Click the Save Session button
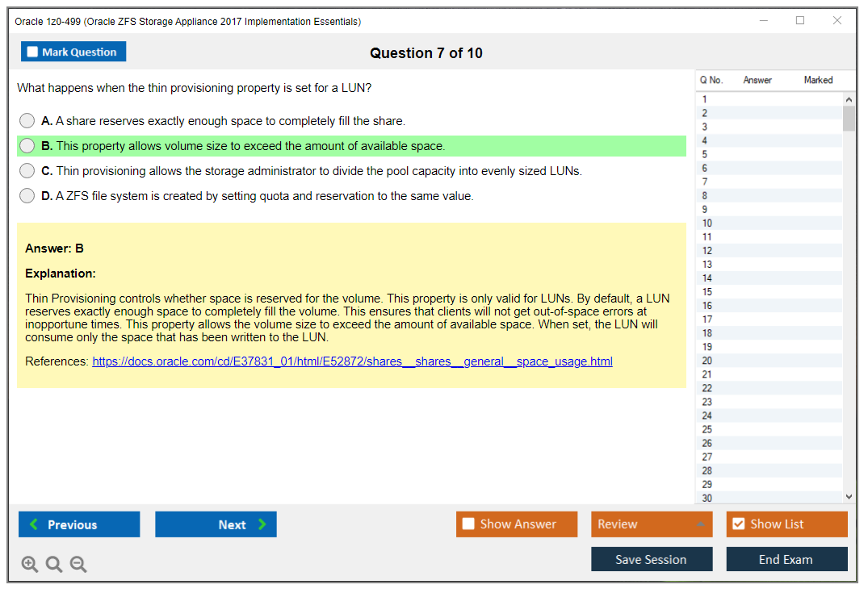Screen dimensions: 868x593 pos(652,558)
